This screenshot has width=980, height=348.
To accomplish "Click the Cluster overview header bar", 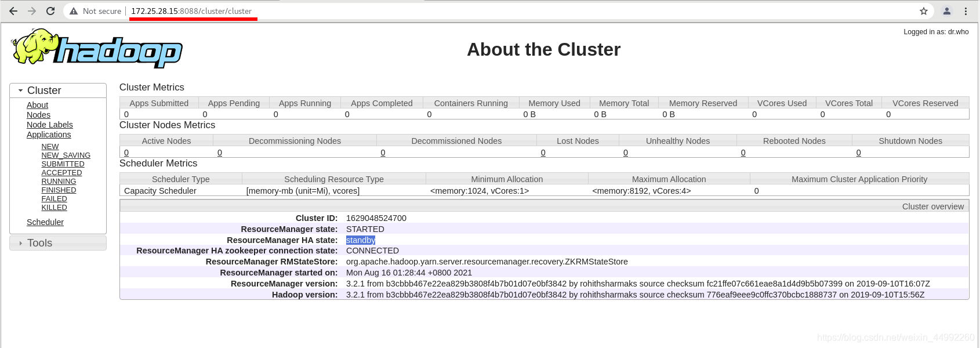I will coord(545,206).
